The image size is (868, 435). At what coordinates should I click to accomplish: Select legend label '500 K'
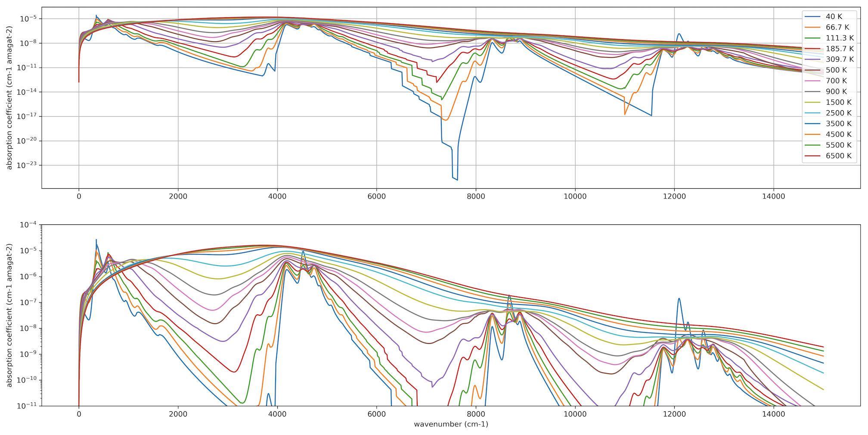pyautogui.click(x=836, y=70)
